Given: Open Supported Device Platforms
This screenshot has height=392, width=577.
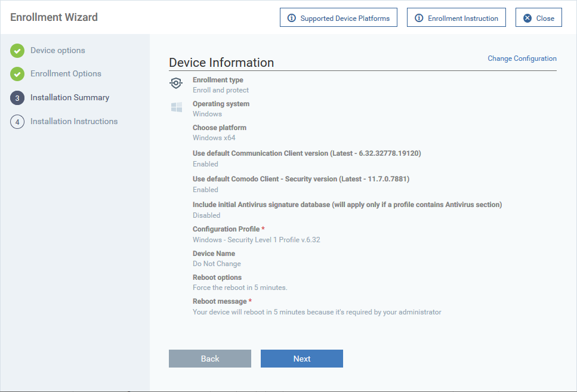Looking at the screenshot, I should tap(338, 17).
